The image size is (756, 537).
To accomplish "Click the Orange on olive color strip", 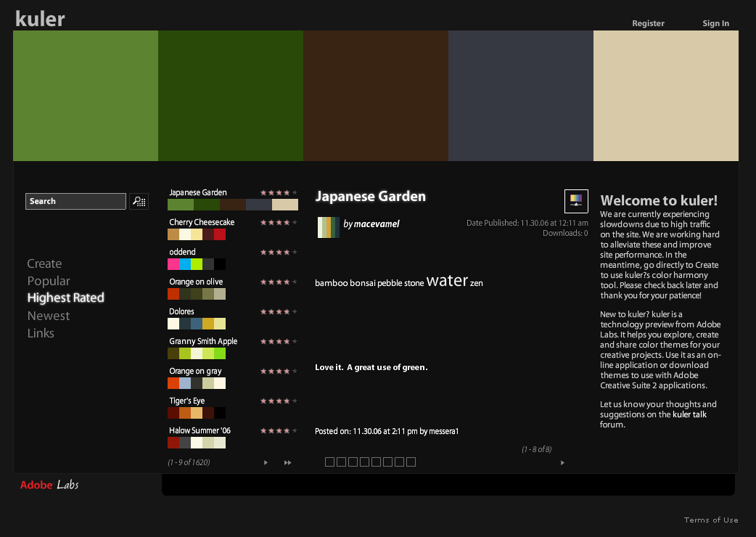I will [197, 294].
